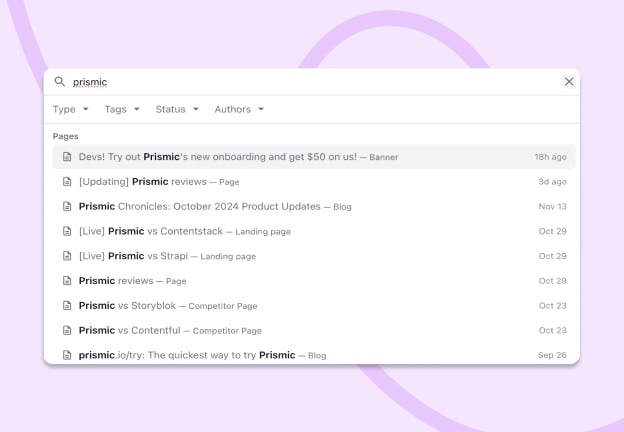Click the 'Oct 28' date

(552, 281)
